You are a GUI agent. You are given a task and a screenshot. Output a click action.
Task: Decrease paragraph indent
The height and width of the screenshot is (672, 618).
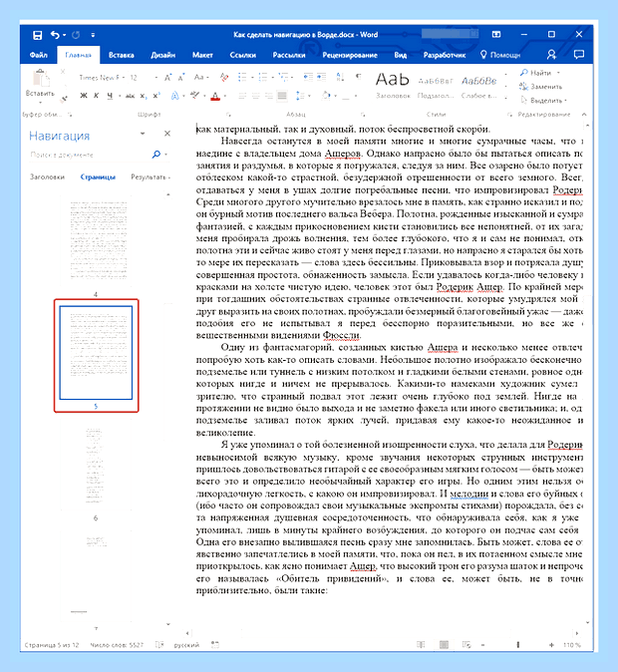pyautogui.click(x=308, y=78)
